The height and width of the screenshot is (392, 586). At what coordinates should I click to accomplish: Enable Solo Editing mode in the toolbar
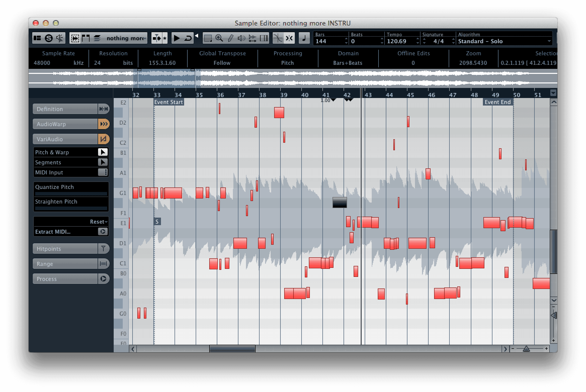[49, 38]
